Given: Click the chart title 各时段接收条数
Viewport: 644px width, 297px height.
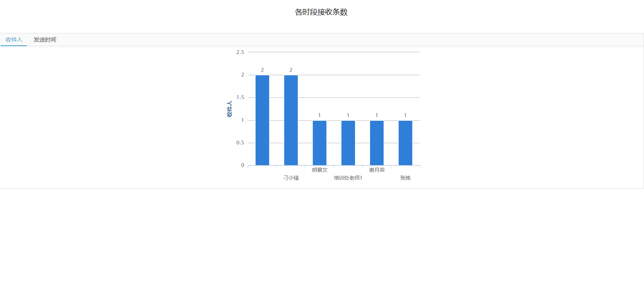Looking at the screenshot, I should [321, 12].
